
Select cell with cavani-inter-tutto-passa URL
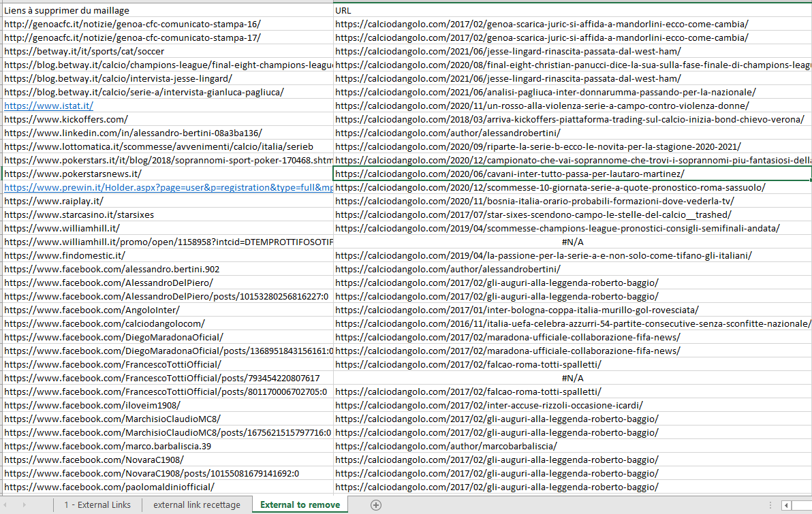pyautogui.click(x=510, y=174)
